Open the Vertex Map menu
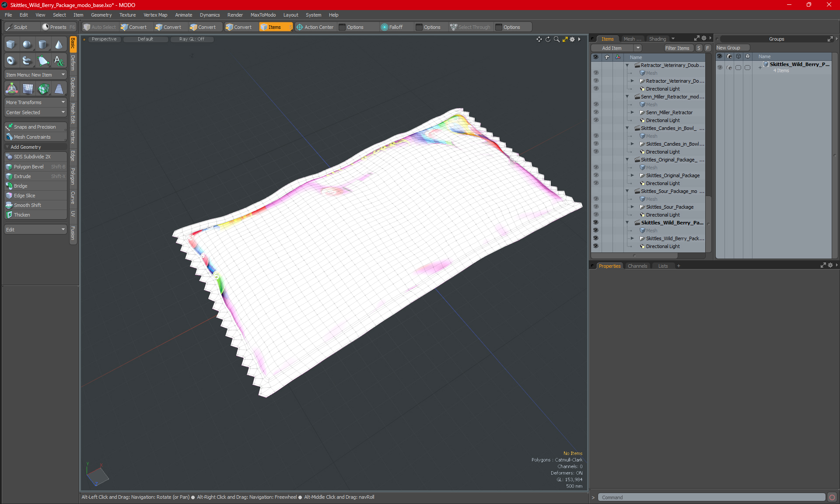The width and height of the screenshot is (840, 504). [155, 15]
